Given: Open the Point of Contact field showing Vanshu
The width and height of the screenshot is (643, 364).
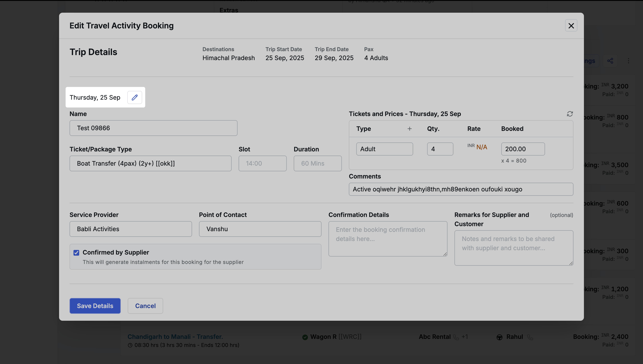Looking at the screenshot, I should tap(260, 229).
